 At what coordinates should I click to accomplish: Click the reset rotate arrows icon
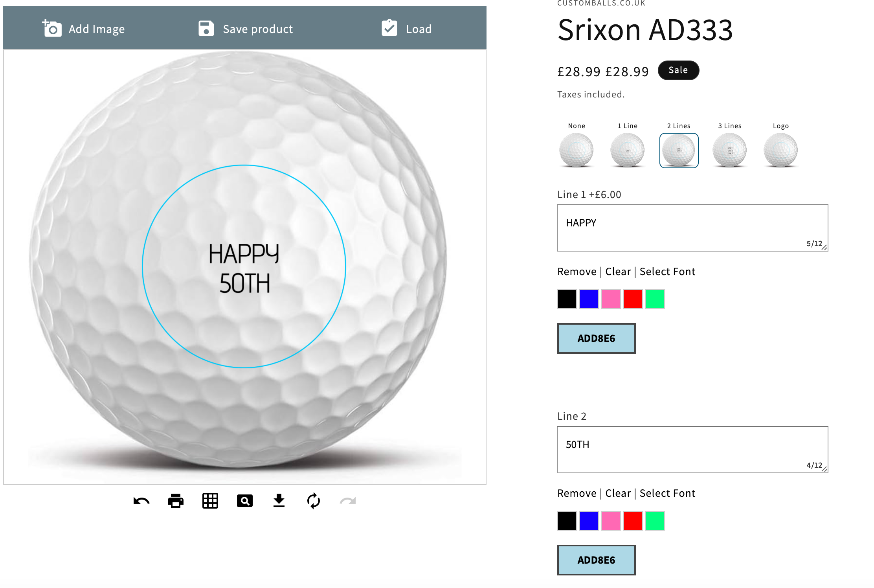pos(313,501)
